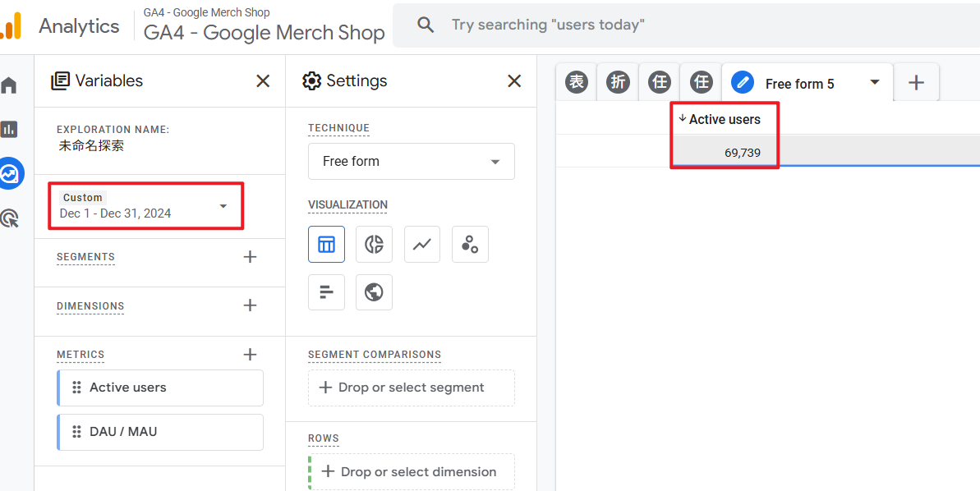The height and width of the screenshot is (491, 980).
Task: Select the Geo map visualization icon
Action: (x=375, y=292)
